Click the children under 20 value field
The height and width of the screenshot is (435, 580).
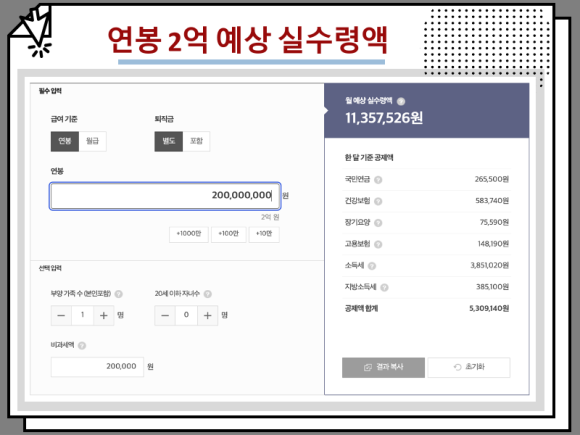click(x=186, y=316)
